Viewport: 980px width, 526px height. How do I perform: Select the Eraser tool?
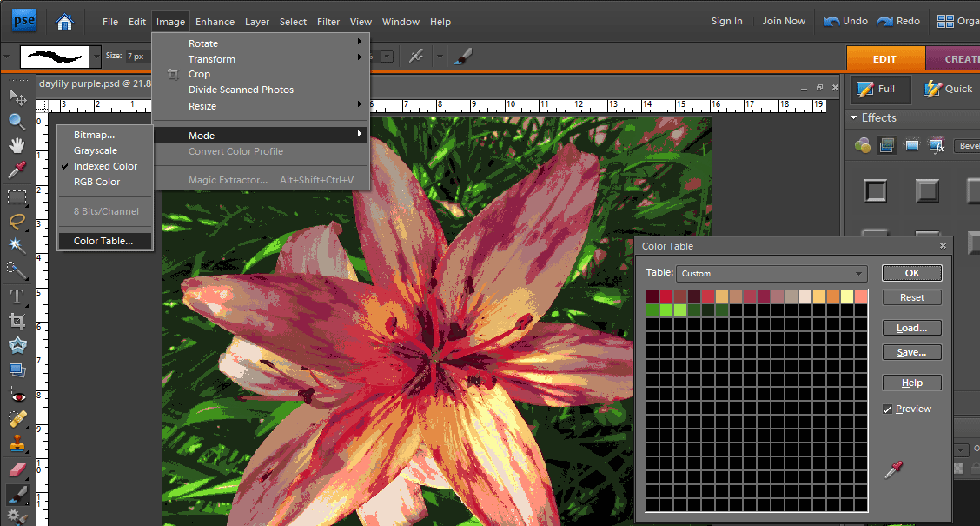[x=17, y=469]
